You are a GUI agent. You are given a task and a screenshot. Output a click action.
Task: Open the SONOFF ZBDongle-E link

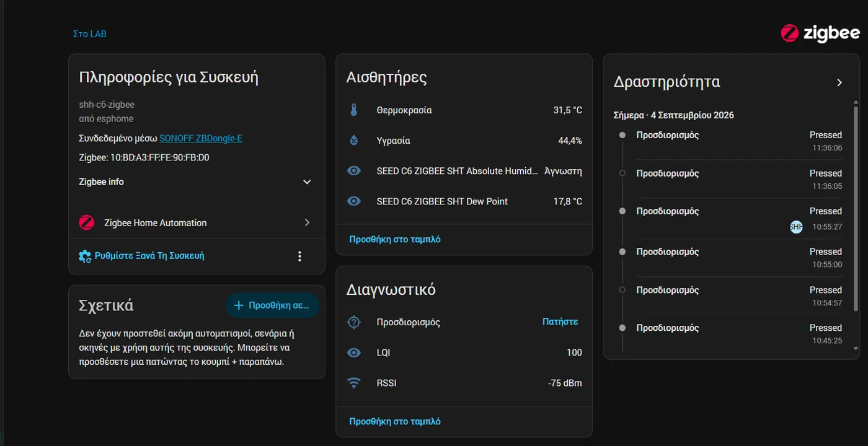201,138
